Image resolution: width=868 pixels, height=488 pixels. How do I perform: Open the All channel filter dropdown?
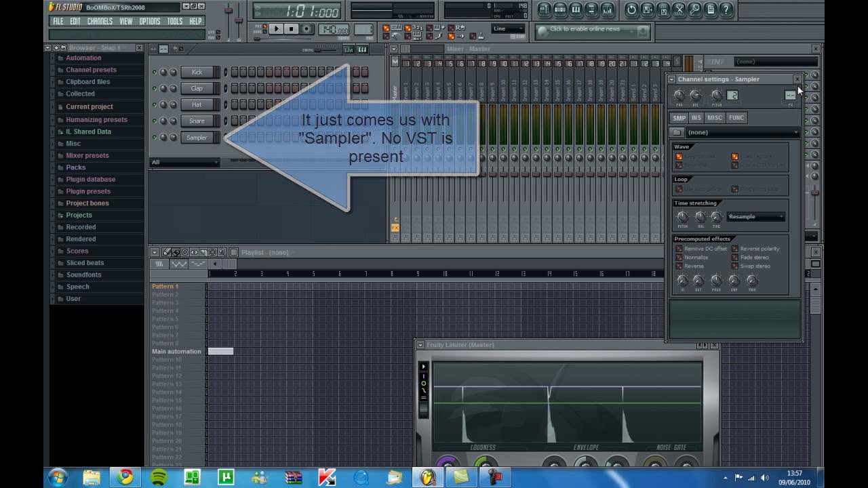184,162
